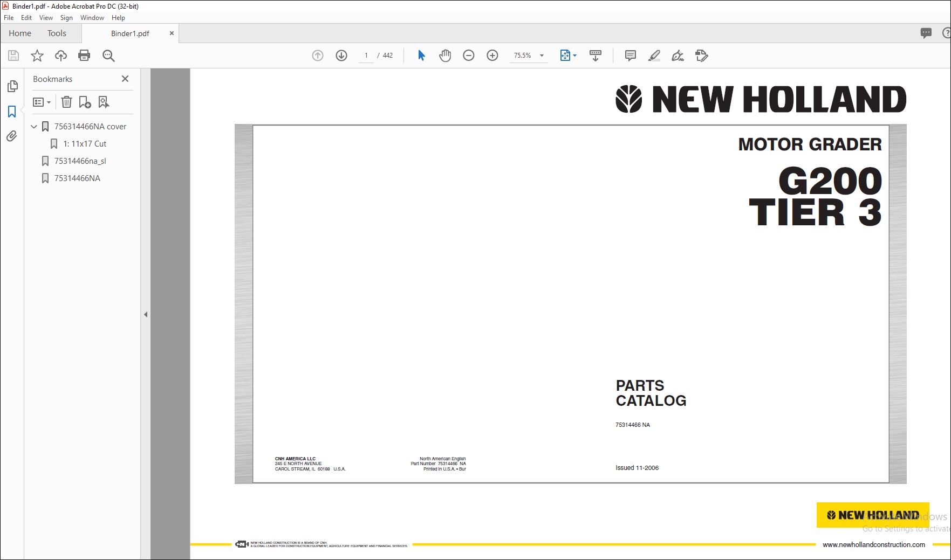Image resolution: width=951 pixels, height=560 pixels.
Task: Select bookmark 756314466NA cover
Action: [x=90, y=127]
